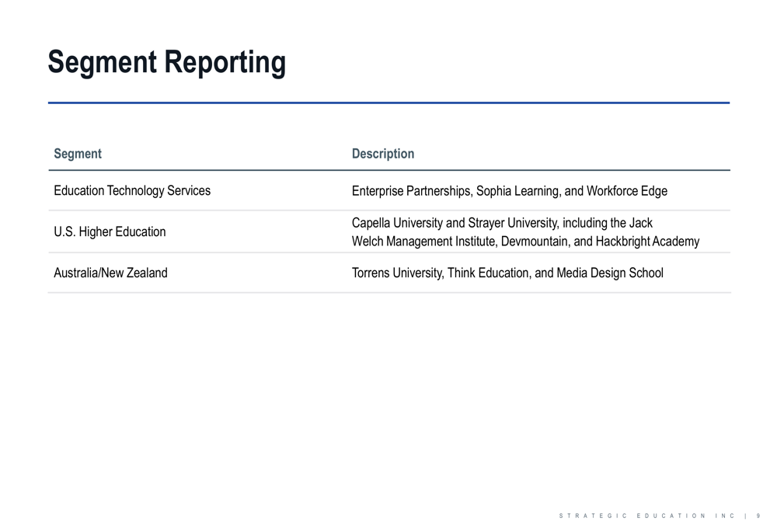
Task: Click the 'Segment' column header
Action: tap(78, 154)
